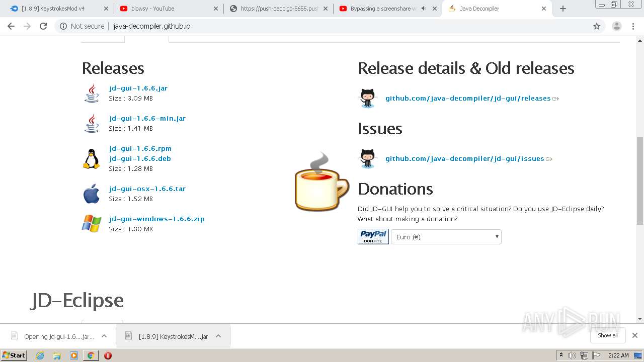Click the red Opera taskbar icon
This screenshot has width=644, height=362.
(x=108, y=355)
